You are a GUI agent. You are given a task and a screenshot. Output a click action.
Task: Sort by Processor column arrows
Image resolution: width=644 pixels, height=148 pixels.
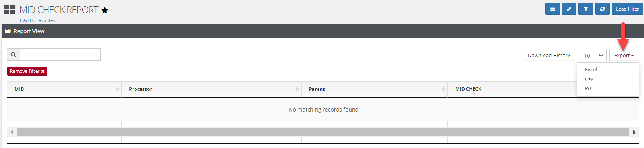coord(297,89)
